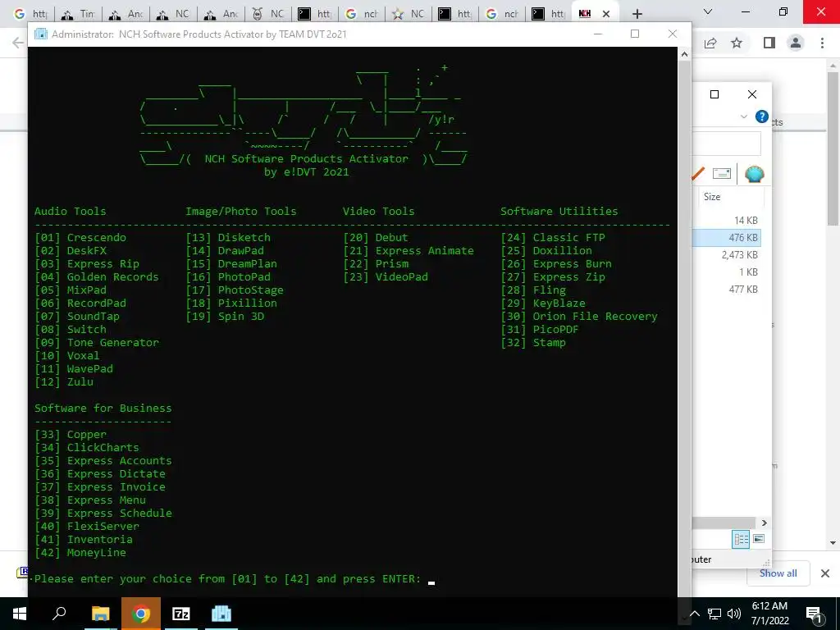Open Explorer help question mark icon
The width and height of the screenshot is (840, 630).
coord(761,116)
